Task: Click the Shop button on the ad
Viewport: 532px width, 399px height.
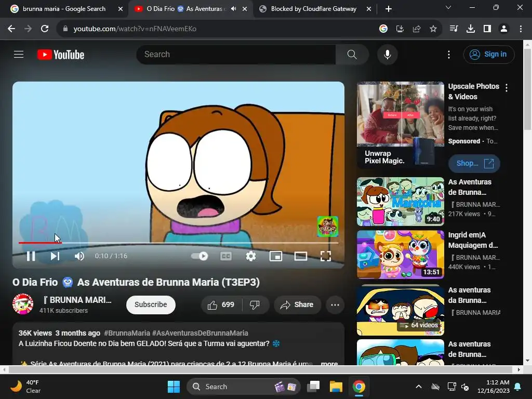Action: [474, 164]
